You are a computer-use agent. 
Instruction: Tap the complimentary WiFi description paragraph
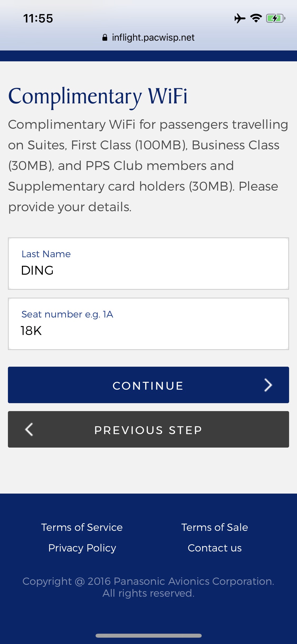coord(148,165)
